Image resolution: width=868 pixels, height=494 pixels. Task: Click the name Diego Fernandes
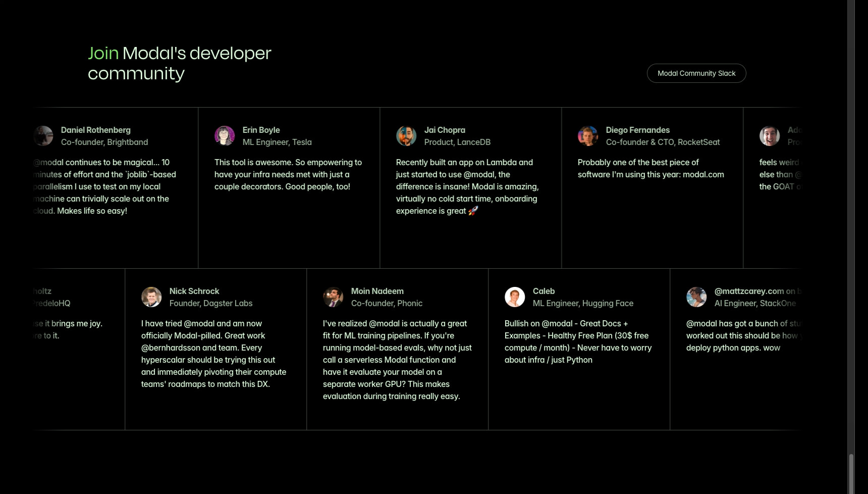(638, 130)
